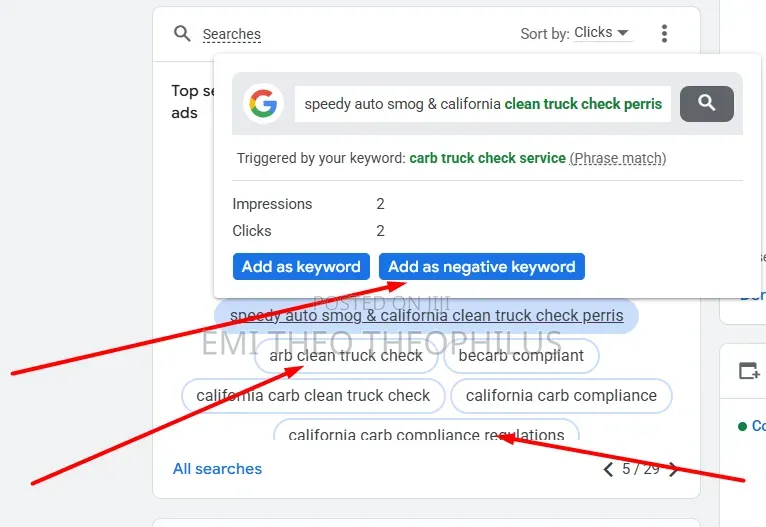This screenshot has height=527, width=766.
Task: Click the search query text field in the popup
Action: tap(483, 104)
